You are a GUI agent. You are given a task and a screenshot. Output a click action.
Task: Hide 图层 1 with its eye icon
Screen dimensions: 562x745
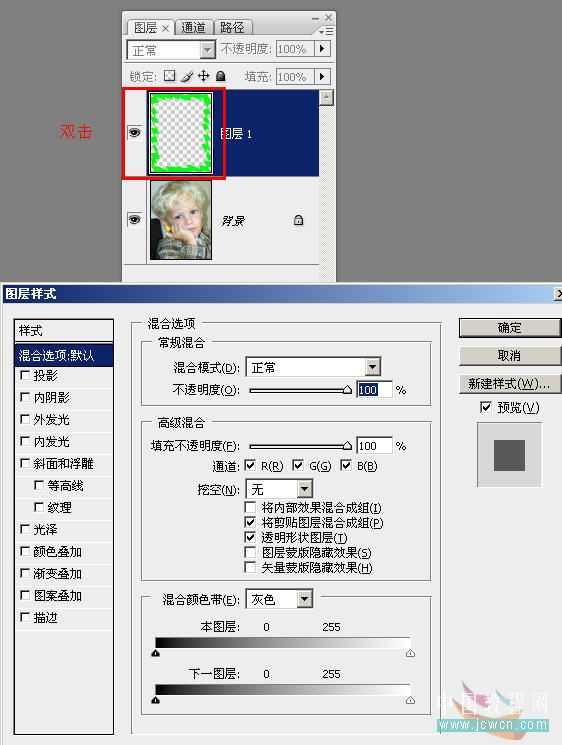[134, 133]
